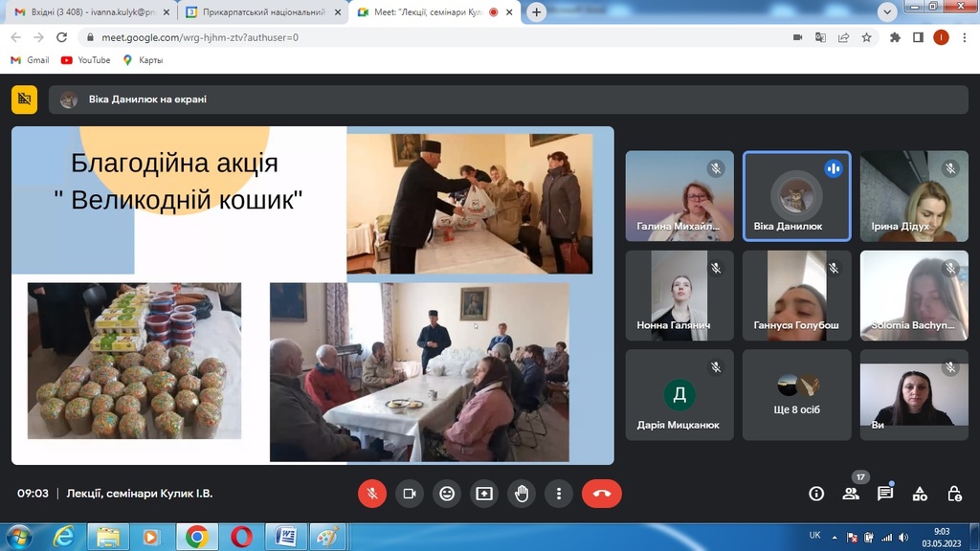Expand the Chrome tab search chevron
Image resolution: width=980 pixels, height=551 pixels.
(887, 12)
